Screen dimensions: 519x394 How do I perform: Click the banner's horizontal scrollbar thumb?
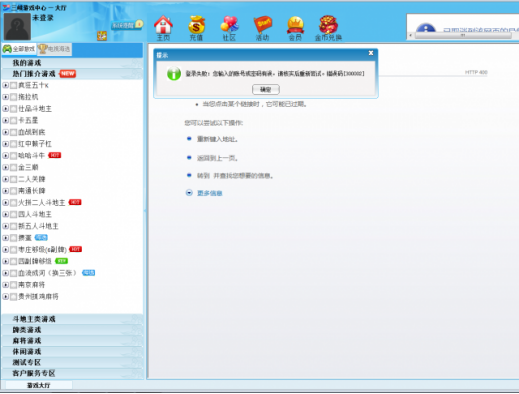coord(463,35)
